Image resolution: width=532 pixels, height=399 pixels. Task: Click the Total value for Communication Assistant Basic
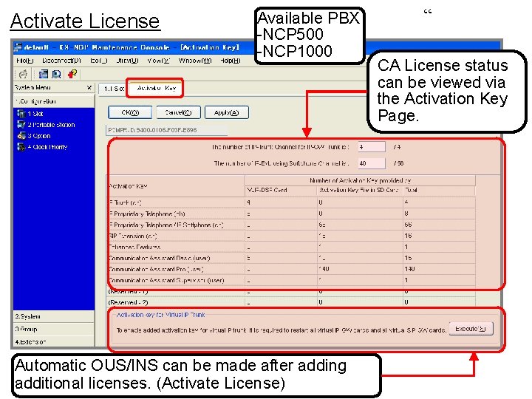point(408,258)
